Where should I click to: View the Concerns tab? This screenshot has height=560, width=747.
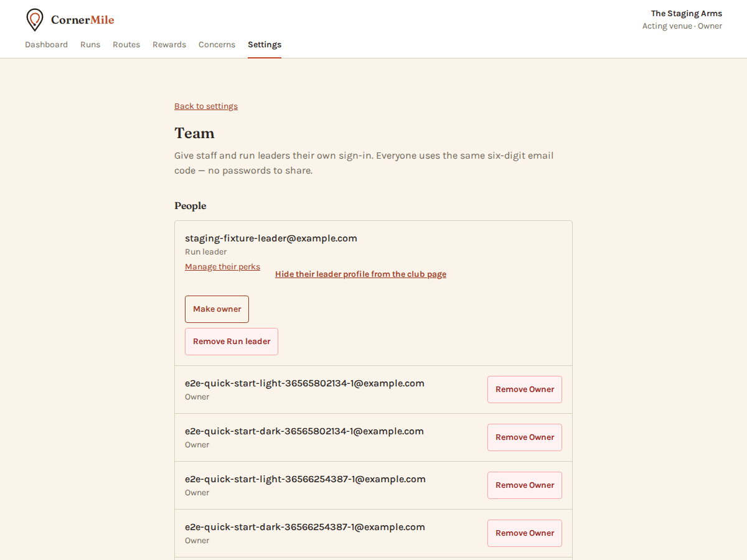[217, 45]
